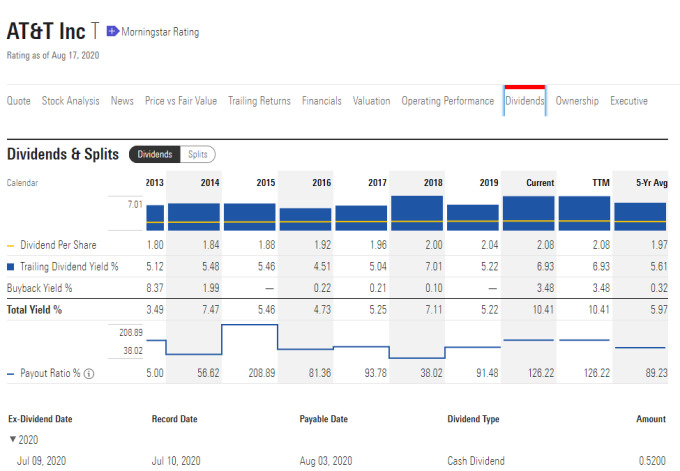Switch to the Splits toggle option
Screen dimensions: 680x471
197,154
